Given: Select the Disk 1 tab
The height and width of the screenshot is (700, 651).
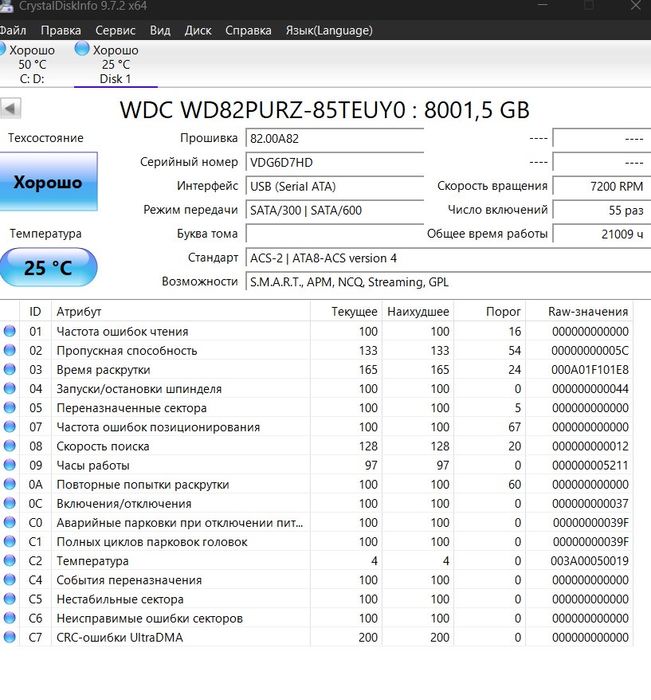Looking at the screenshot, I should (x=115, y=64).
